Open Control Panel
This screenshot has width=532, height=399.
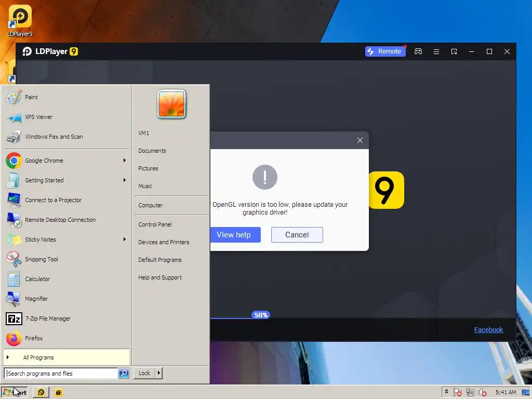point(171,224)
